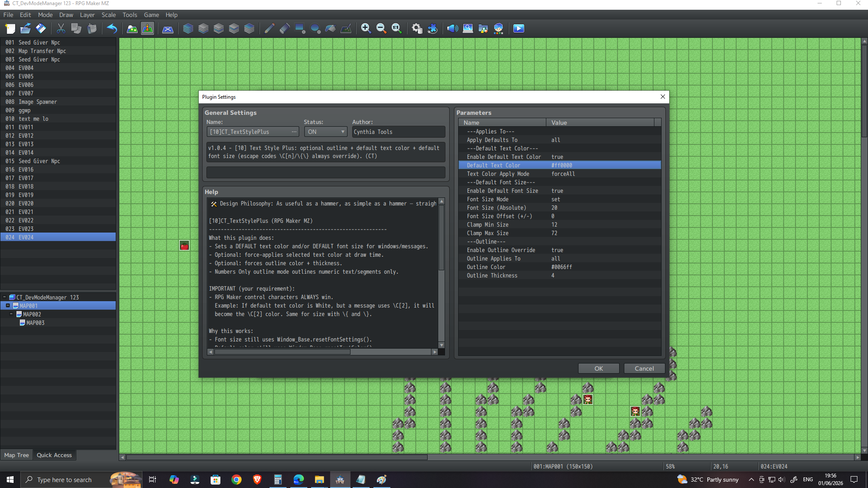Cancel the Plugin Settings dialog

click(644, 369)
